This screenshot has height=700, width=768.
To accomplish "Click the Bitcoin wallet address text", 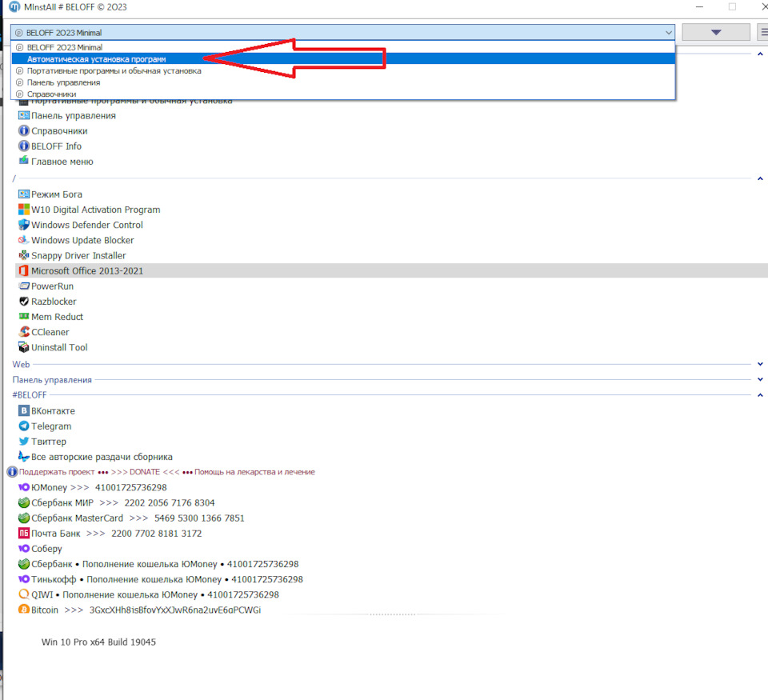I will coord(175,610).
